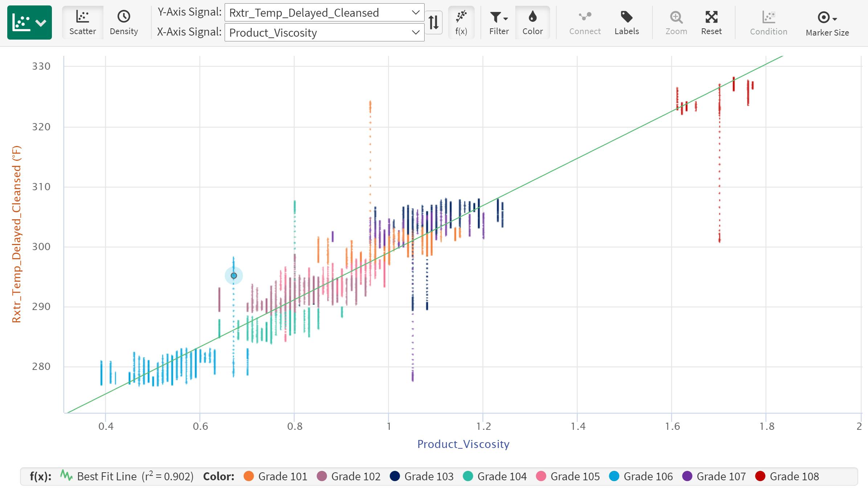Switch to Density view
Image resolution: width=868 pixels, height=489 pixels.
pyautogui.click(x=123, y=23)
